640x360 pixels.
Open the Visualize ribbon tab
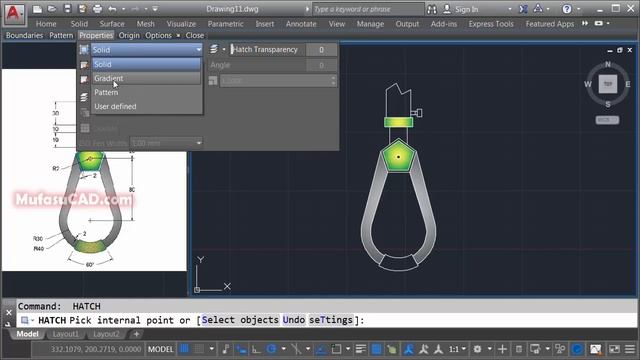tap(181, 24)
